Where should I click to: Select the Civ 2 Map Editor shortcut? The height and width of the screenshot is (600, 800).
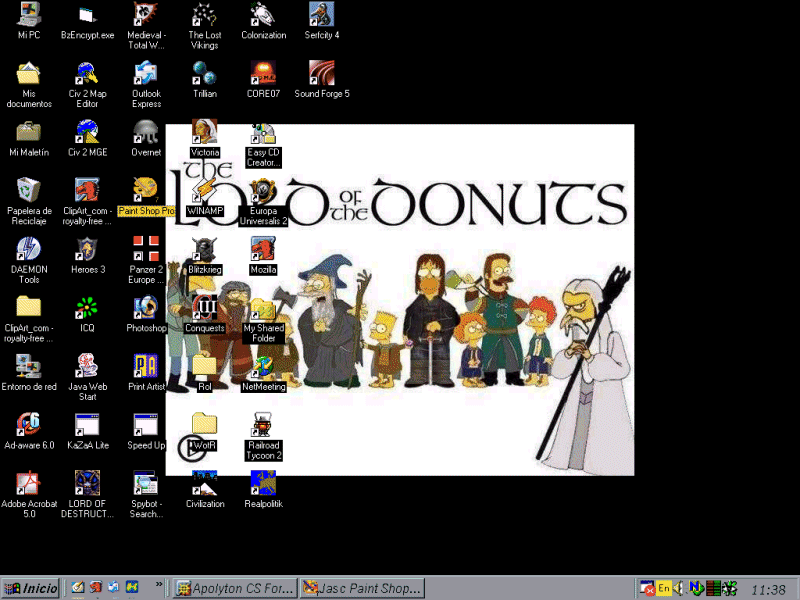87,74
